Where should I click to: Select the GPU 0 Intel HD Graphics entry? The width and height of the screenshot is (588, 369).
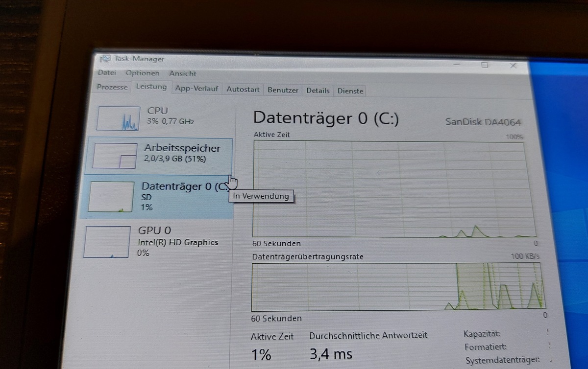pos(154,242)
